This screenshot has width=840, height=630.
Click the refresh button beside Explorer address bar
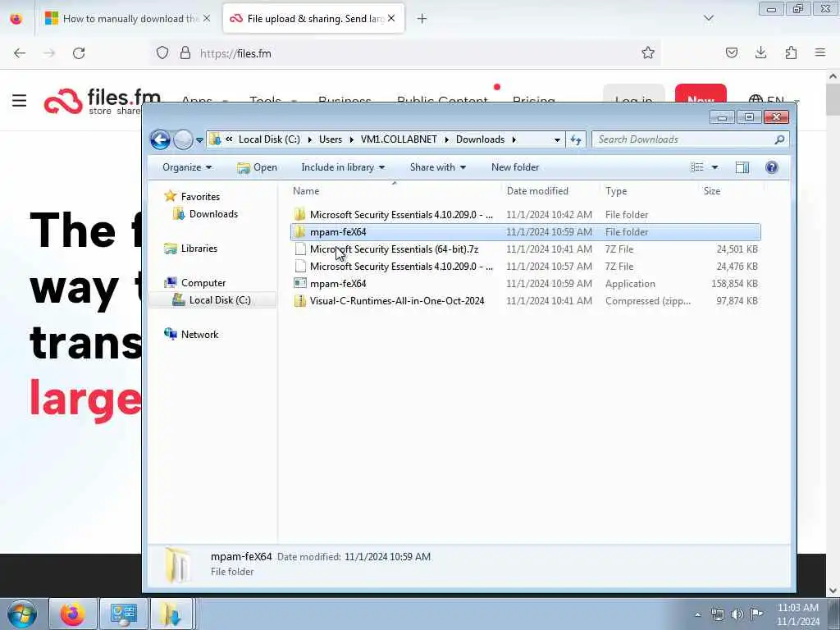tap(576, 139)
